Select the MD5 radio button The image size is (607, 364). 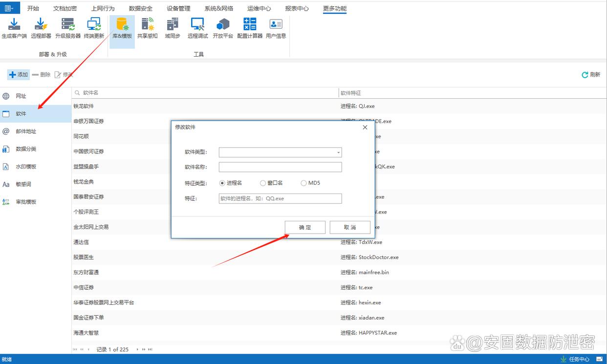[x=303, y=183]
